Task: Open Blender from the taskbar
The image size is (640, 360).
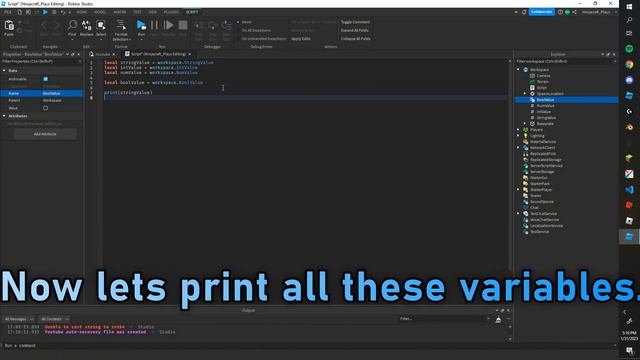Action: pos(629,127)
